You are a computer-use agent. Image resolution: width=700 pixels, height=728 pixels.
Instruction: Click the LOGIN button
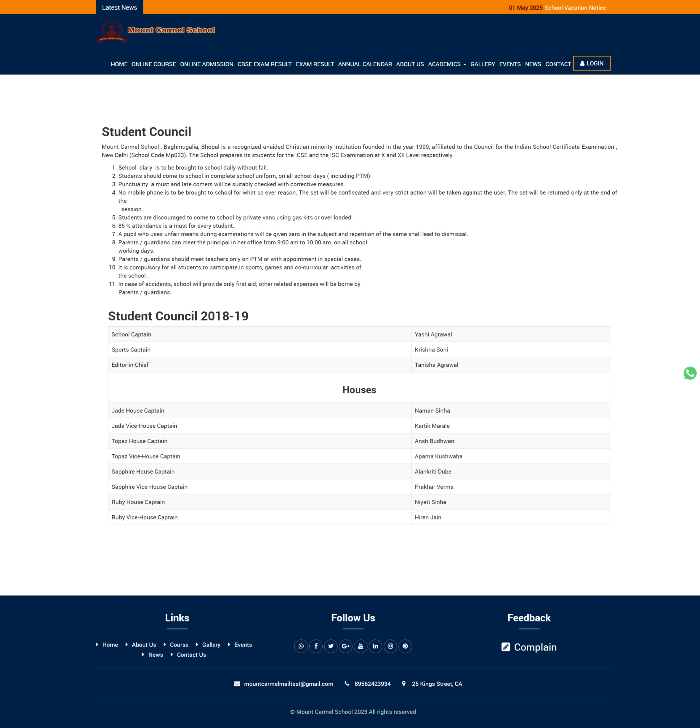coord(592,63)
